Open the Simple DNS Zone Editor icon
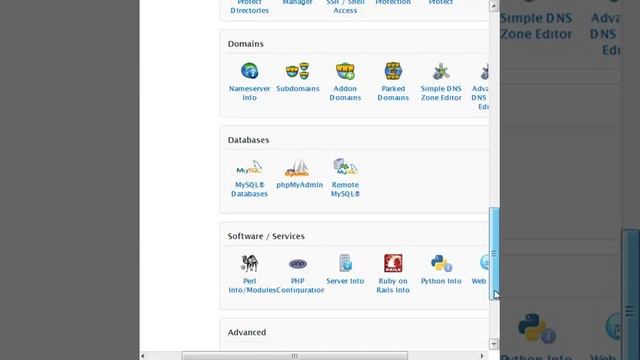This screenshot has height=360, width=640. (x=441, y=71)
